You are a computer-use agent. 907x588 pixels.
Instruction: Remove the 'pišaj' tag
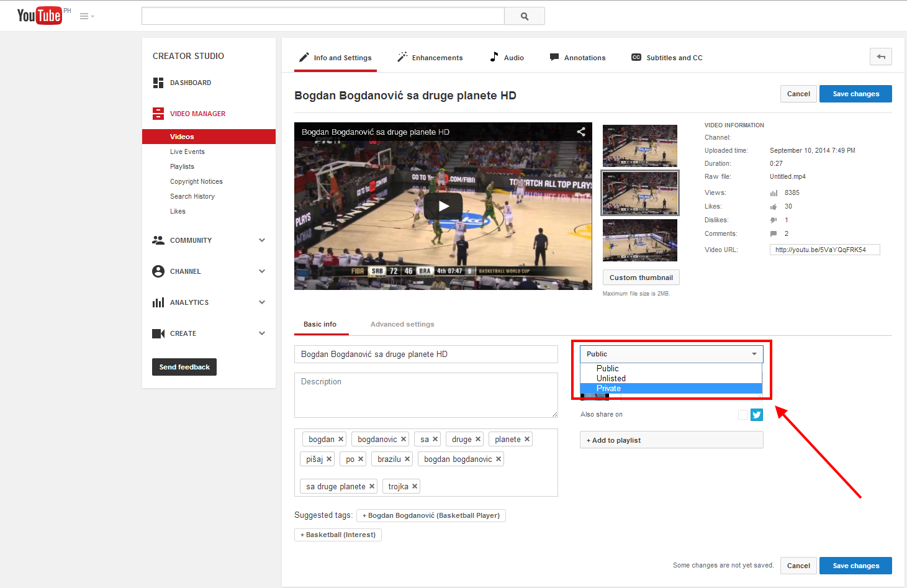(329, 459)
